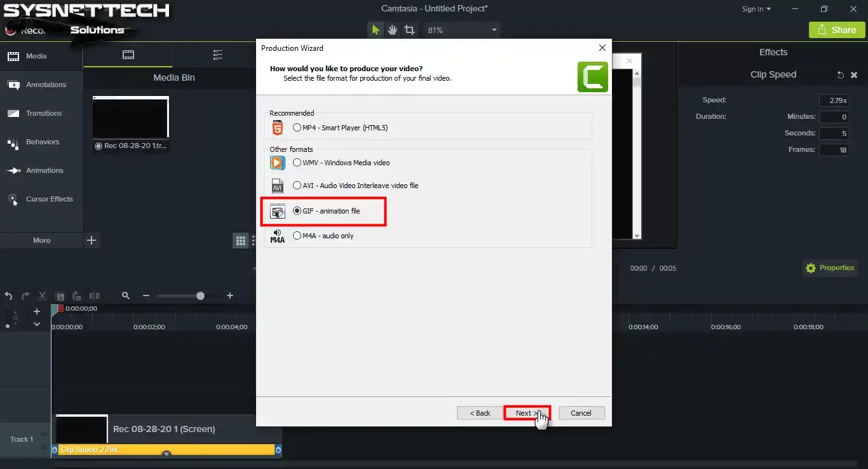This screenshot has height=469, width=868.
Task: Zoom out timeline with minus button
Action: (146, 296)
